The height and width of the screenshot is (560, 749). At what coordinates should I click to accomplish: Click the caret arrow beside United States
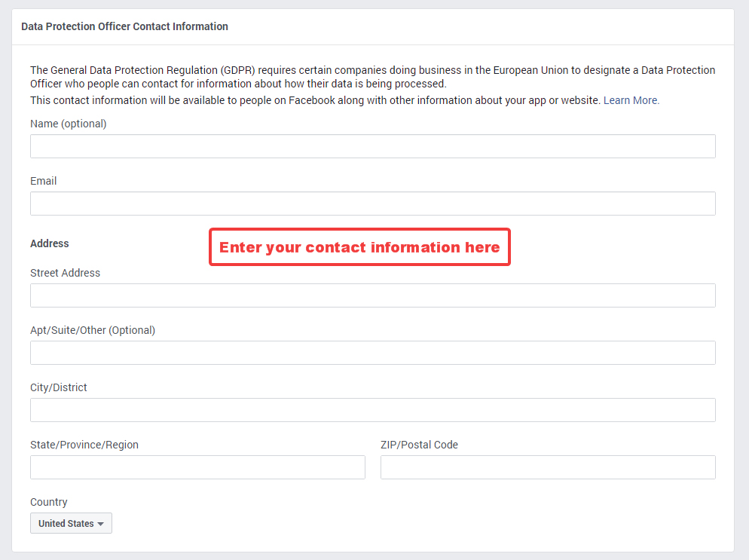pyautogui.click(x=100, y=524)
